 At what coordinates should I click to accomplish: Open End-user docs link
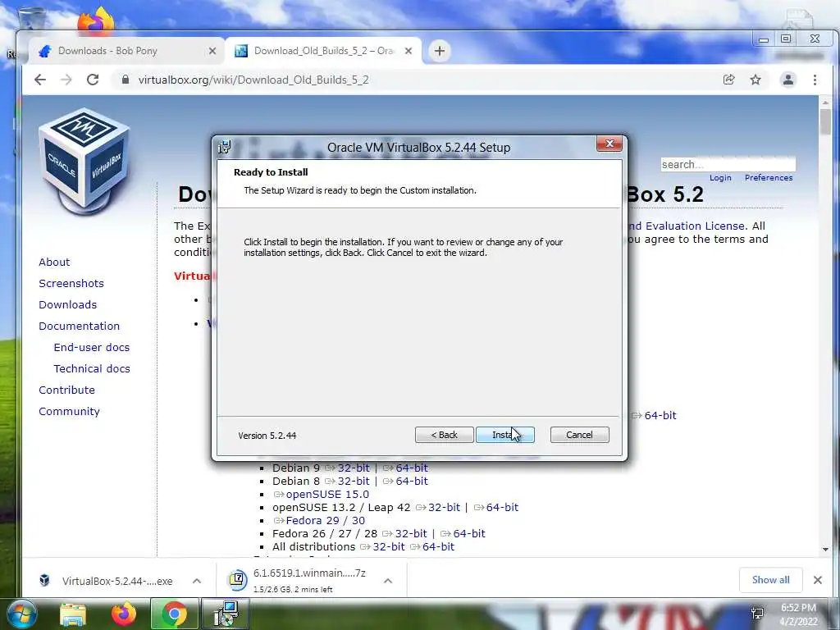coord(92,347)
